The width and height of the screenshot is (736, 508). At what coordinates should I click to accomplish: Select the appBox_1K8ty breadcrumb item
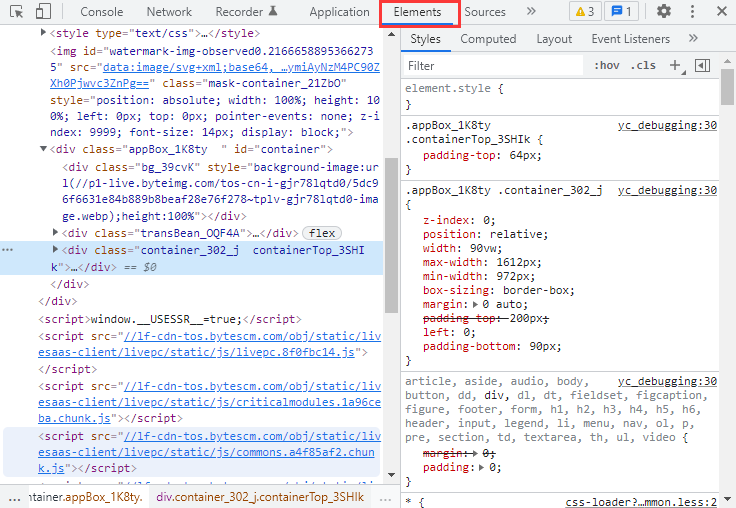tap(87, 497)
